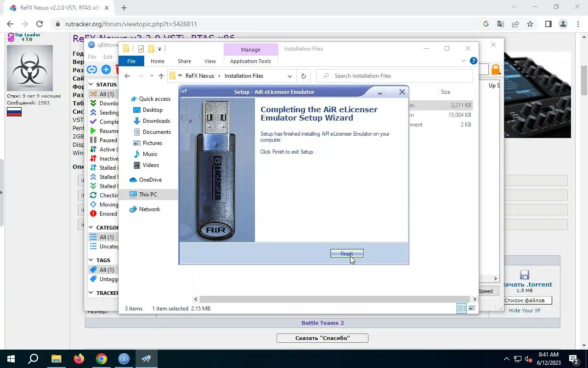
Task: Open the qBittorrent Edit menu
Action: (x=108, y=57)
